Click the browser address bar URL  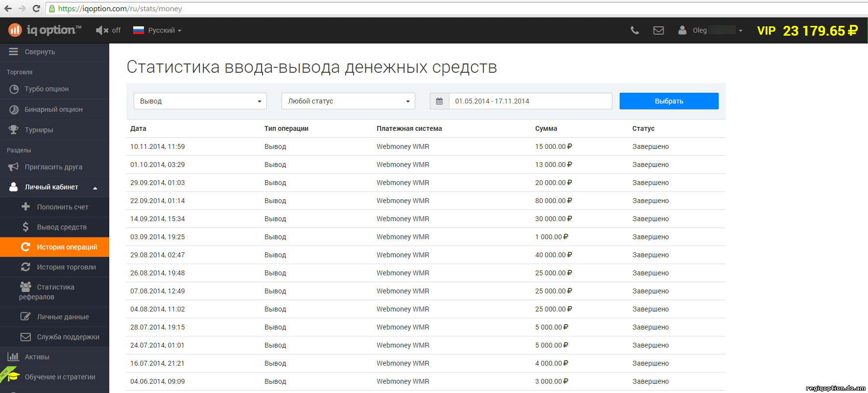pyautogui.click(x=120, y=9)
